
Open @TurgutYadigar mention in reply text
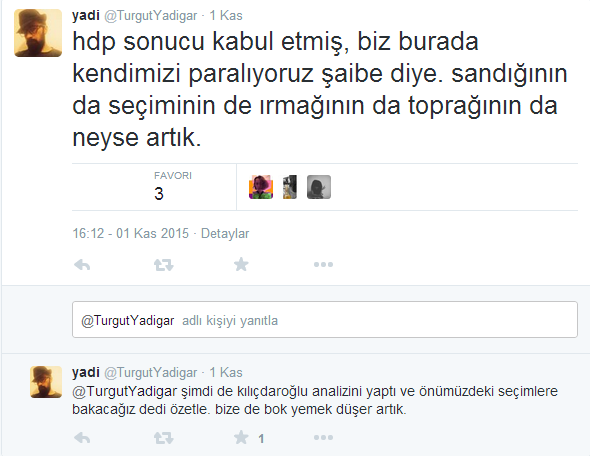[125, 391]
